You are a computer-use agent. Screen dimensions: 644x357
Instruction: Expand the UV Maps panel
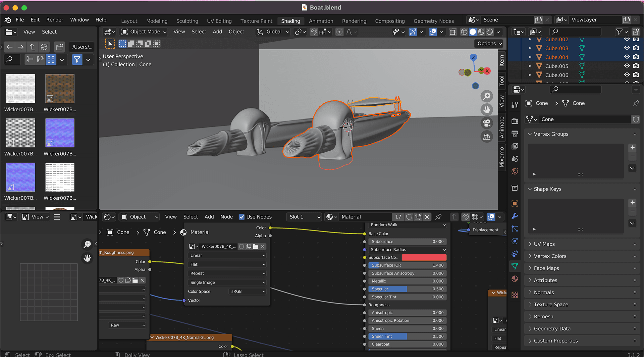coord(544,244)
